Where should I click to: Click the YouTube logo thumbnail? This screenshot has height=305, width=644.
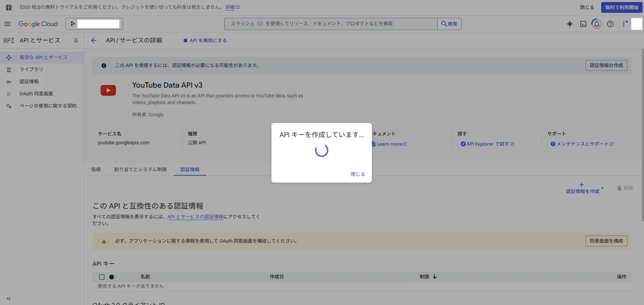108,90
